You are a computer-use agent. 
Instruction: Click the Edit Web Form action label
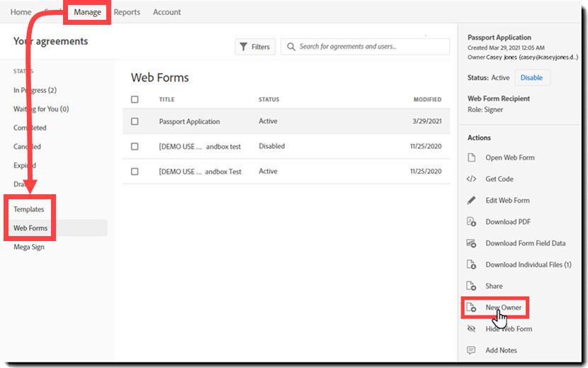click(508, 201)
